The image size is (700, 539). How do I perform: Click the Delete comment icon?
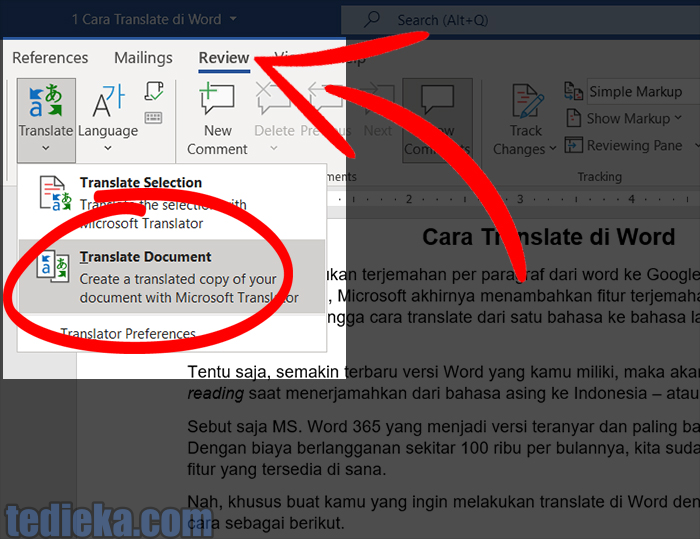pos(273,97)
